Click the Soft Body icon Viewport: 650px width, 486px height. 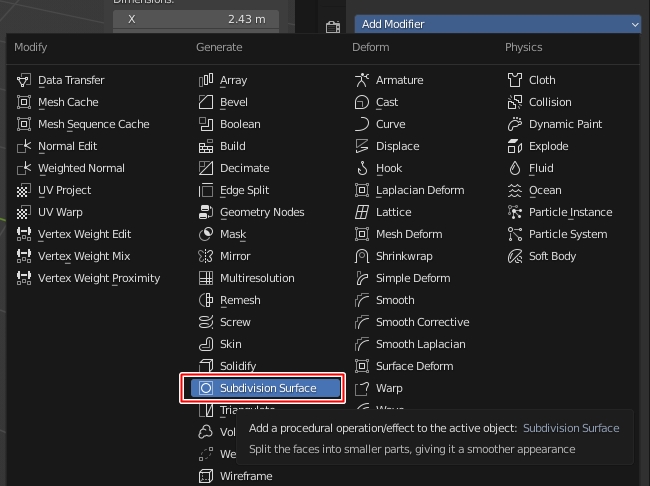[515, 256]
